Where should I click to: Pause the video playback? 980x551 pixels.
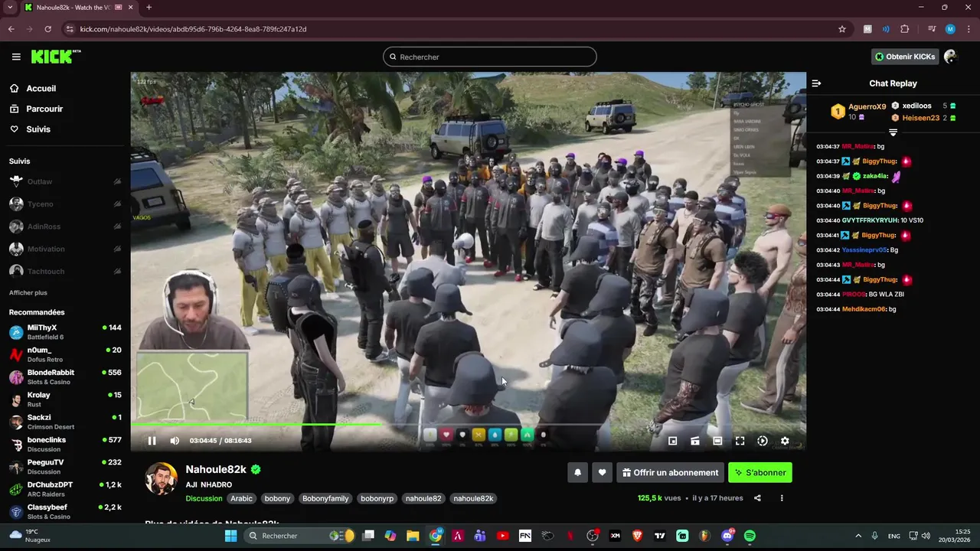click(152, 441)
